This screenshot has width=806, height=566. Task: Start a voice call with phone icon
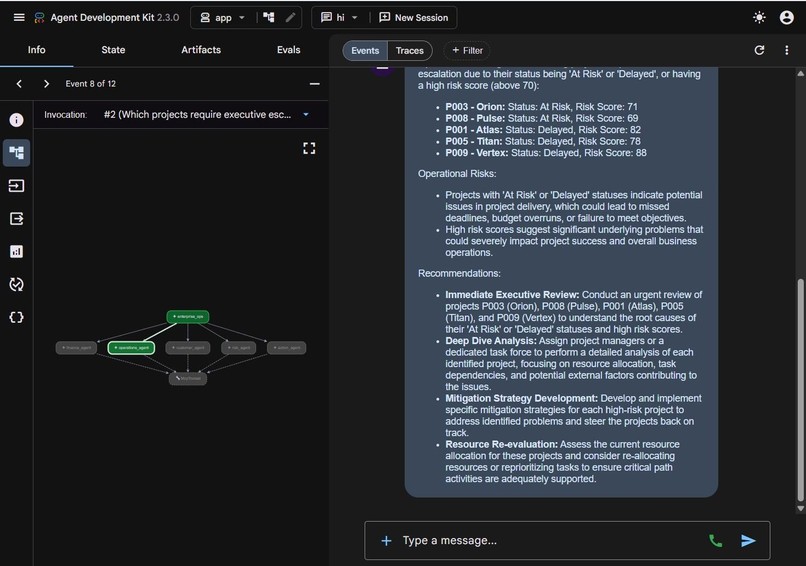(715, 540)
